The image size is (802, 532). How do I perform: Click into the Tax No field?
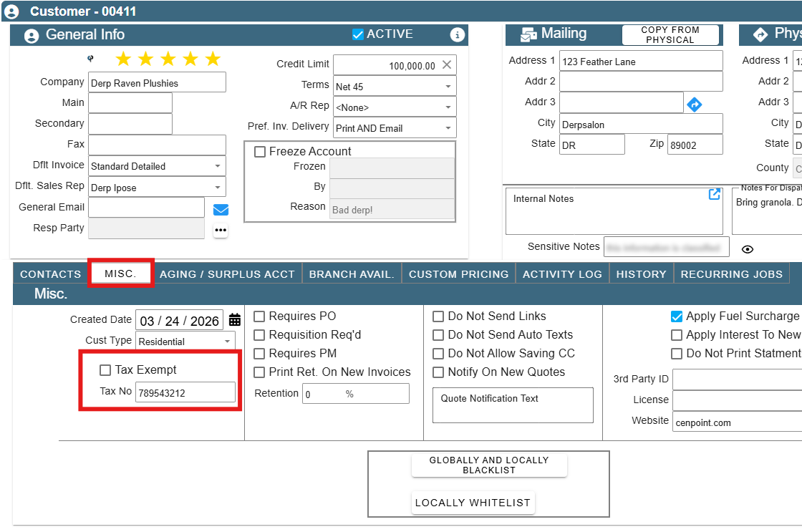click(x=185, y=392)
